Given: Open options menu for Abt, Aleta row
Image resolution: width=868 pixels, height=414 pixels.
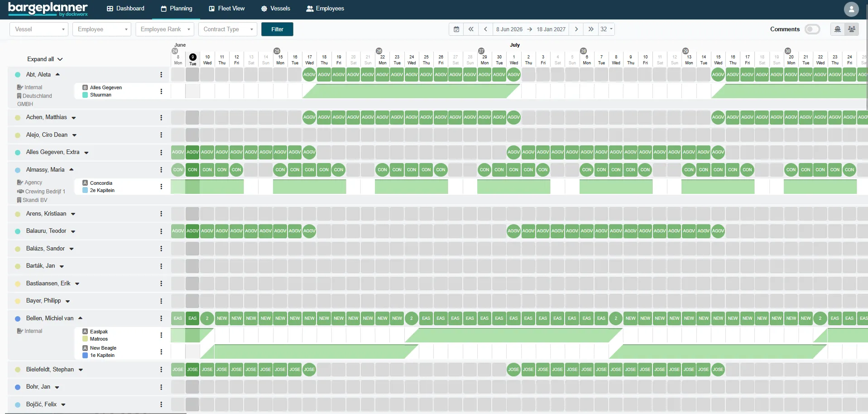Looking at the screenshot, I should tap(161, 75).
